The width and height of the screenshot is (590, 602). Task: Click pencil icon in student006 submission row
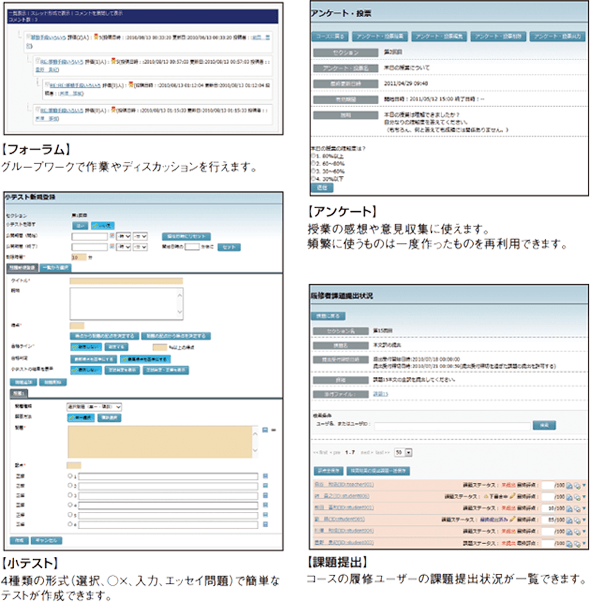coord(512,496)
